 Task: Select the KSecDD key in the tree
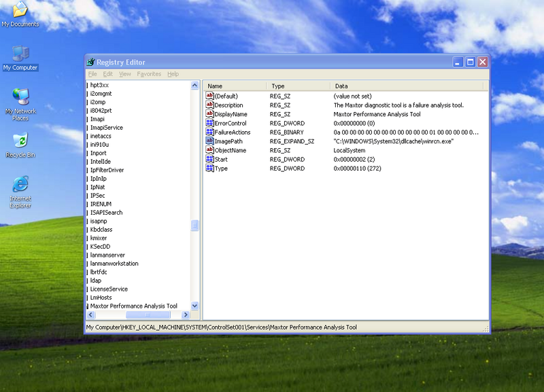click(x=100, y=247)
